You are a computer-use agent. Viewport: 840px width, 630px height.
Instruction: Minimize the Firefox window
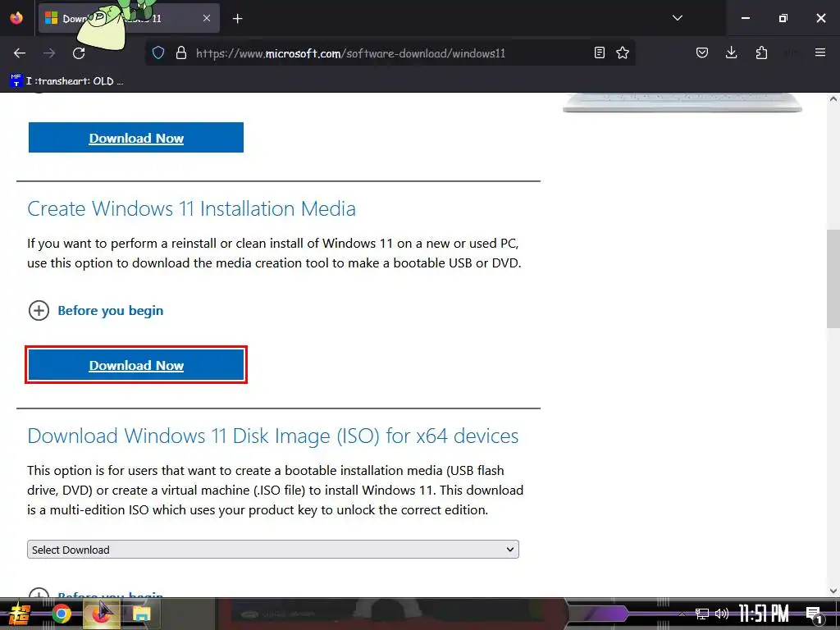pos(745,18)
